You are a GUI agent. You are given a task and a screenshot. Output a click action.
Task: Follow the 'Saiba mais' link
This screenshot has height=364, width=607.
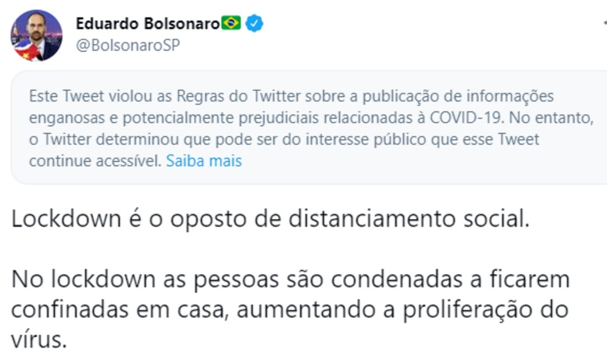(x=204, y=161)
